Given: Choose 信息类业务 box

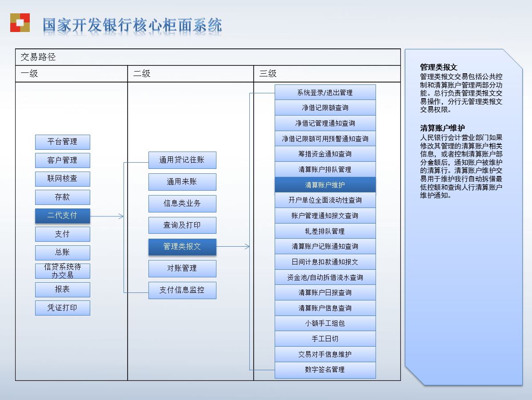Looking at the screenshot, I should [x=182, y=204].
